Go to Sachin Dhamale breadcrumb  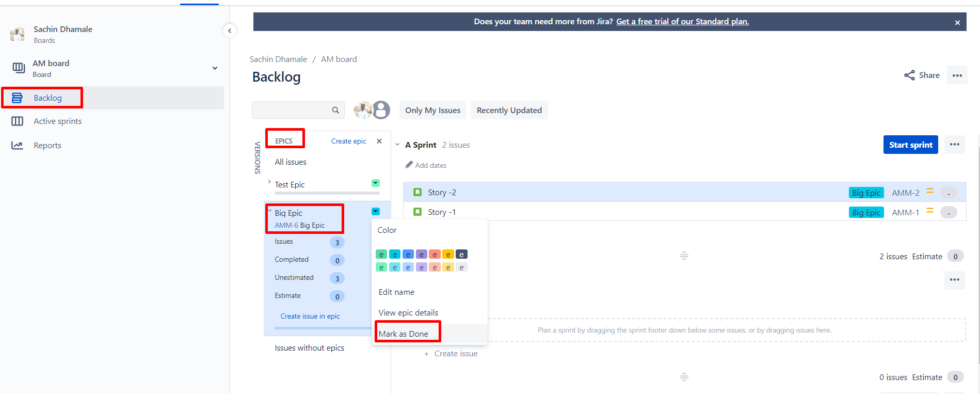pyautogui.click(x=278, y=59)
